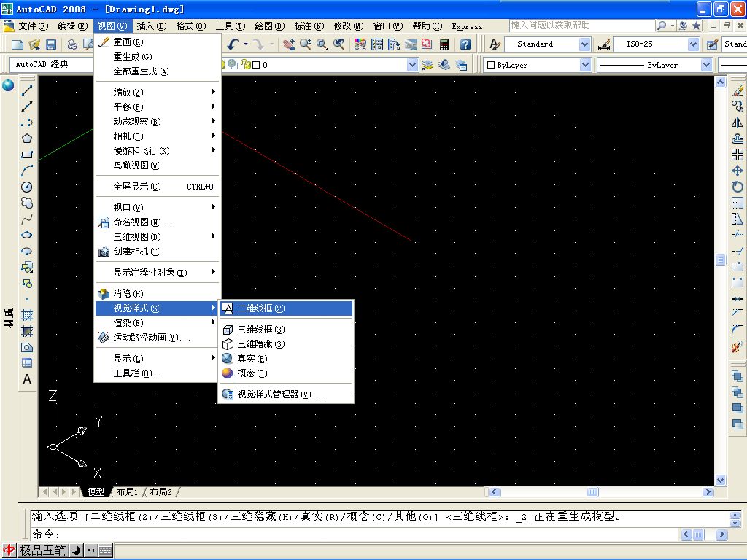Viewport: 747px width, 560px height.
Task: Open the QuickCalc calculator icon
Action: pos(444,44)
